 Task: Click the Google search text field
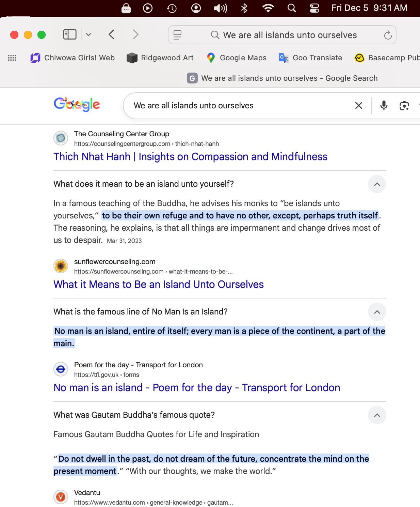tap(238, 106)
